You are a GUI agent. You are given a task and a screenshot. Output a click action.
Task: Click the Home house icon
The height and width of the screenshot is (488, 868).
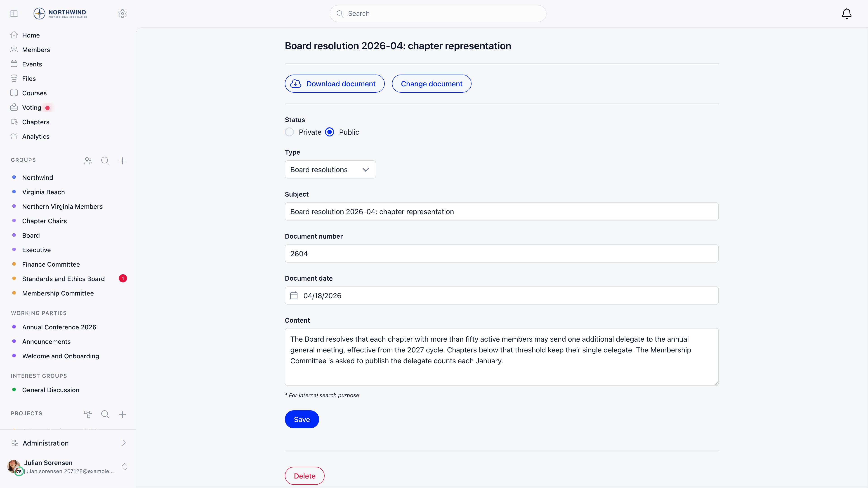tap(14, 35)
